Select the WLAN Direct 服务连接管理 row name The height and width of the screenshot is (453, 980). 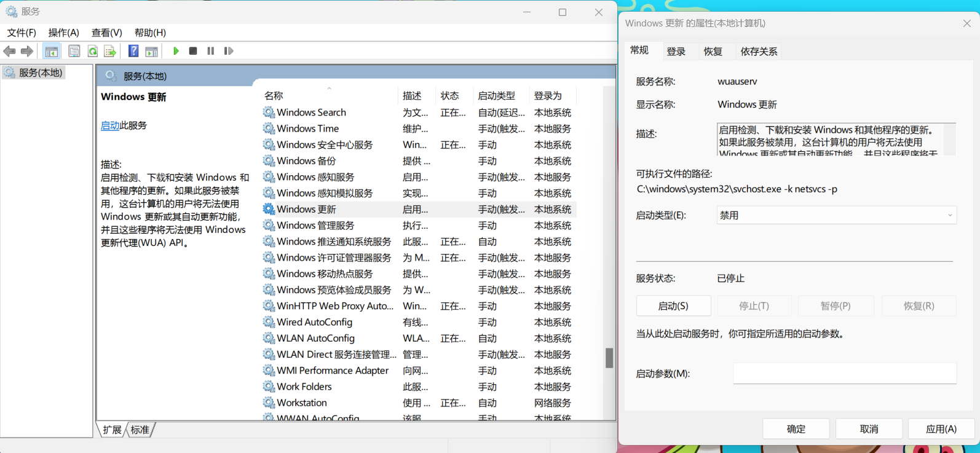(x=336, y=354)
